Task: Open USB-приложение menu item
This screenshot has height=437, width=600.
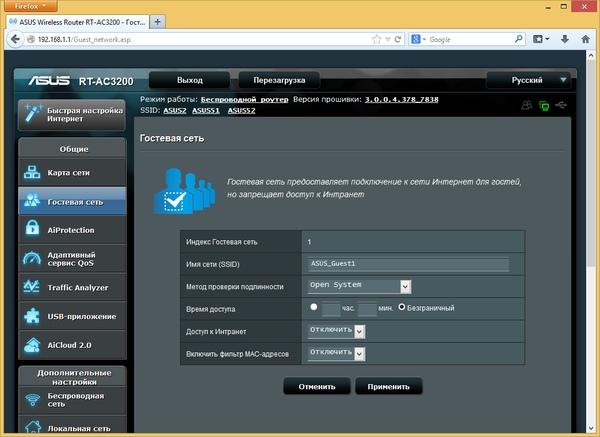Action: click(x=72, y=316)
